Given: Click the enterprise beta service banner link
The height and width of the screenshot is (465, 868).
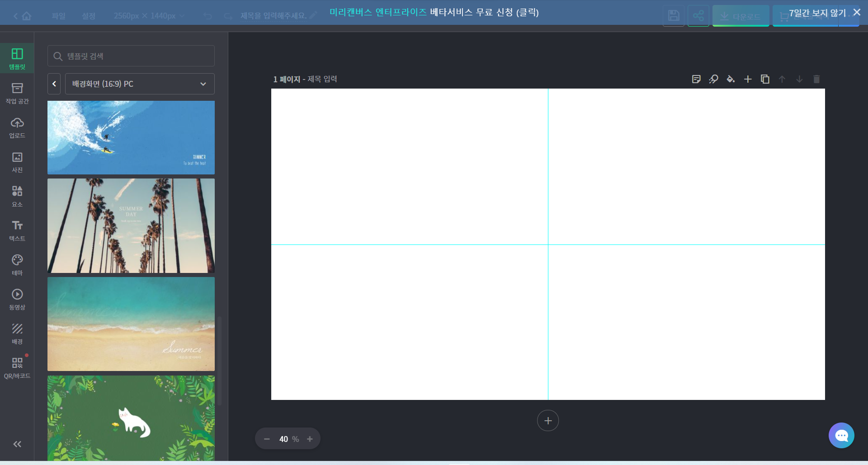Looking at the screenshot, I should click(x=434, y=12).
